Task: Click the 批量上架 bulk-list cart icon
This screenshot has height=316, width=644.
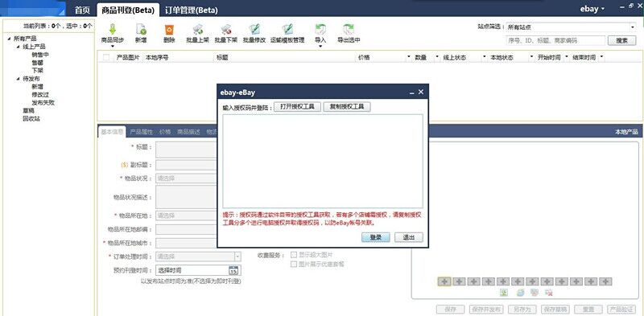Action: click(x=198, y=29)
